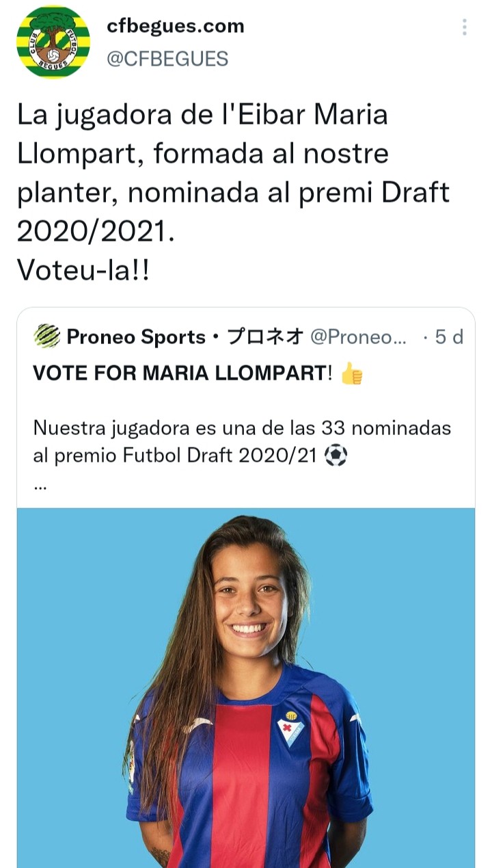Tap 'La jugadora de l'Eibar Maria' tweet text
This screenshot has width=492, height=868.
pyautogui.click(x=202, y=115)
